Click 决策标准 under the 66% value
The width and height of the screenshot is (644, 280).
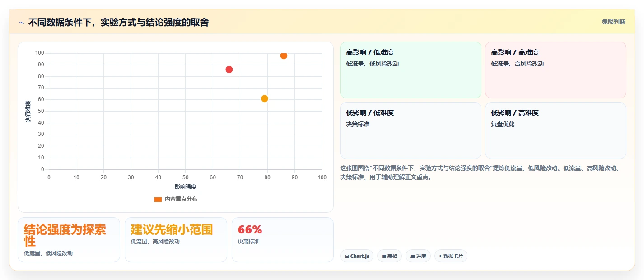[x=249, y=242]
